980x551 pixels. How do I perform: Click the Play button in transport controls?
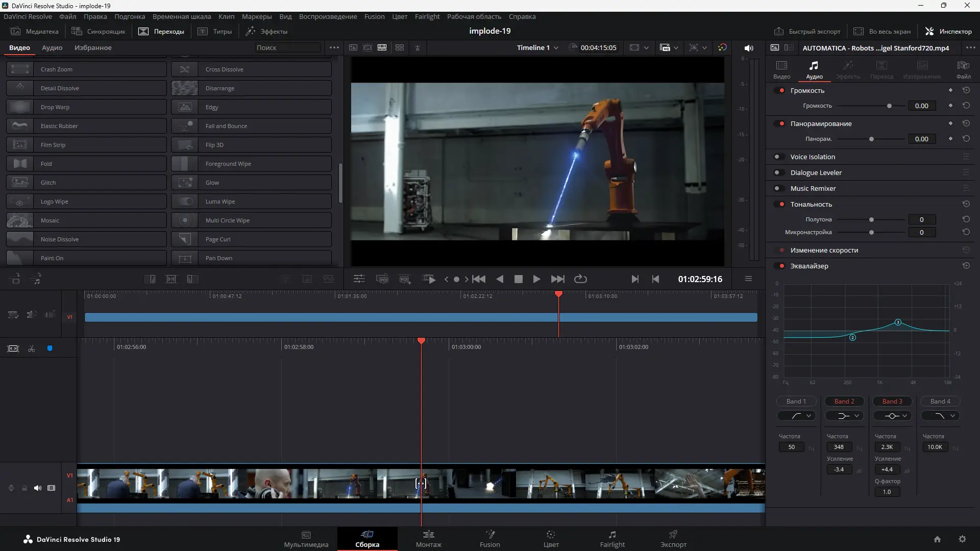point(536,279)
